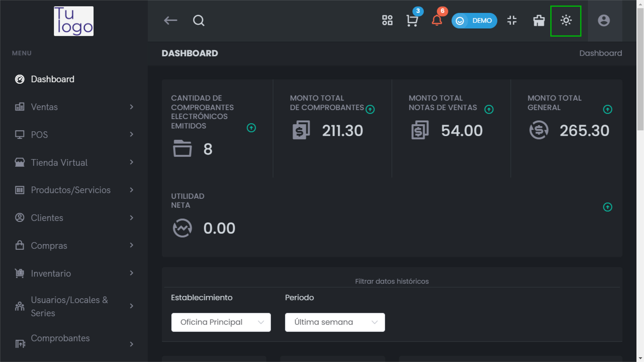Open the user profile avatar

pos(603,20)
